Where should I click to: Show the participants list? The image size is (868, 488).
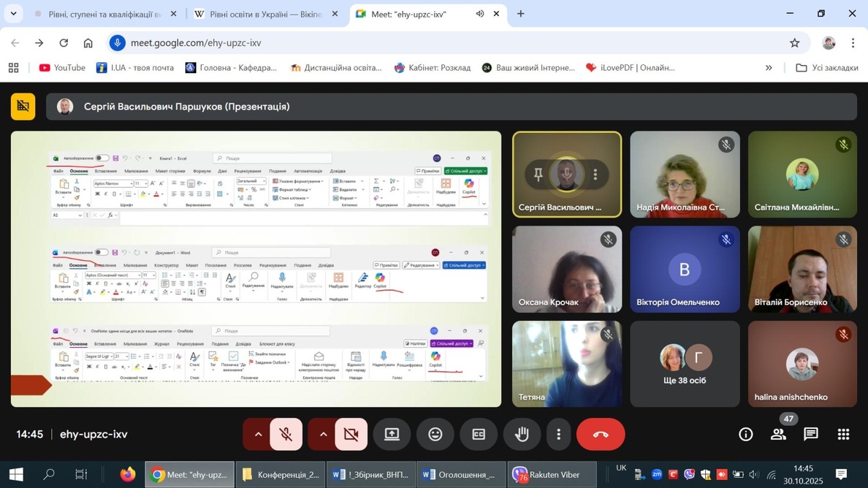778,435
